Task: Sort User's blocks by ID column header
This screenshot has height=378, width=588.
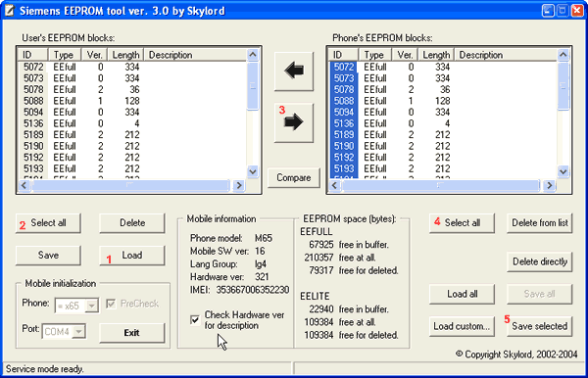Action: tap(33, 55)
